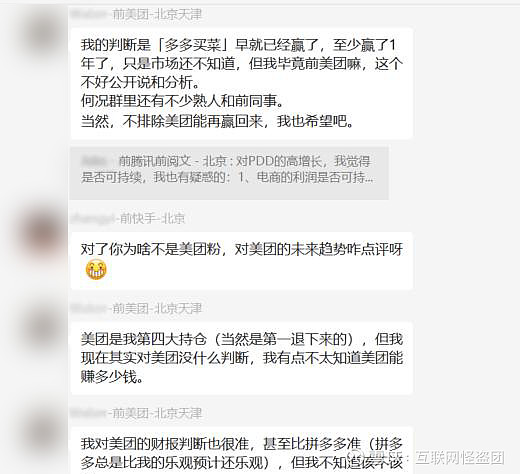Image resolution: width=520 pixels, height=474 pixels.
Task: Click the grinning teeth emoji
Action: [x=96, y=269]
